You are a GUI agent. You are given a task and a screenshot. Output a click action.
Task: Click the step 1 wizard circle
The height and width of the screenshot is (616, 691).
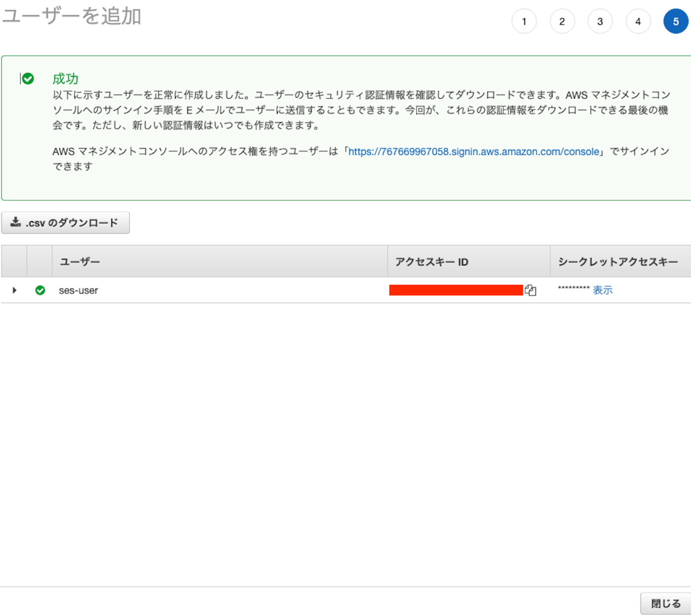coord(524,21)
